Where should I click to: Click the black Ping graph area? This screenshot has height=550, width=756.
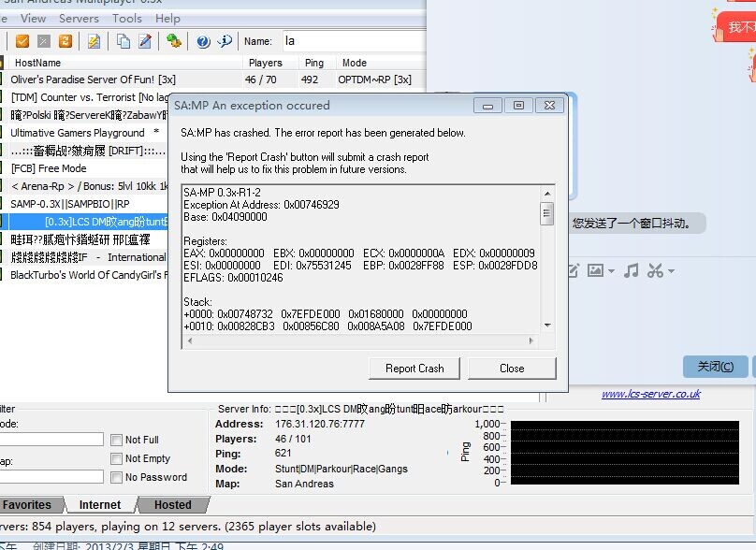[x=625, y=452]
